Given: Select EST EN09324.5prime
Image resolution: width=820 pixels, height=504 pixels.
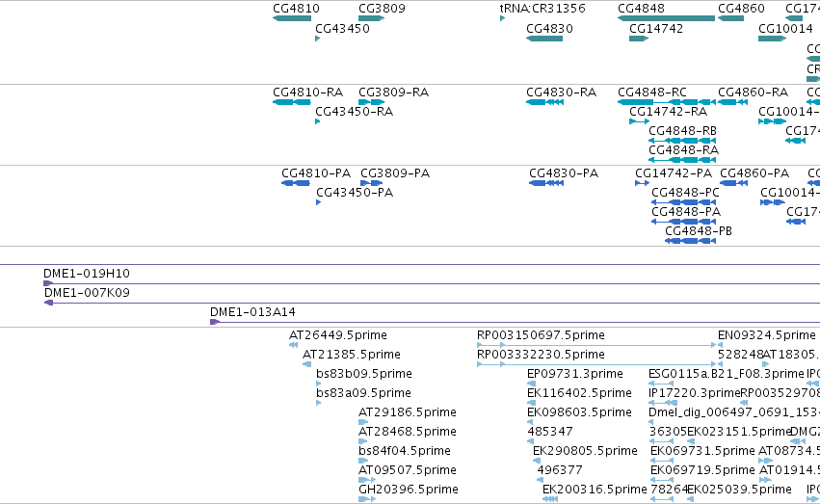Looking at the screenshot, I should click(767, 335).
